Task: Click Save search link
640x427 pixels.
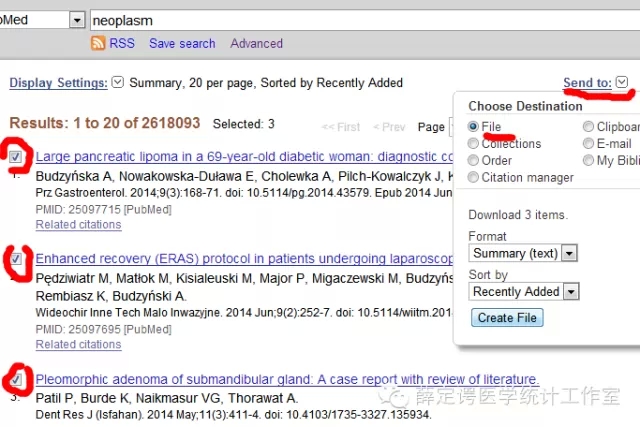Action: 182,43
